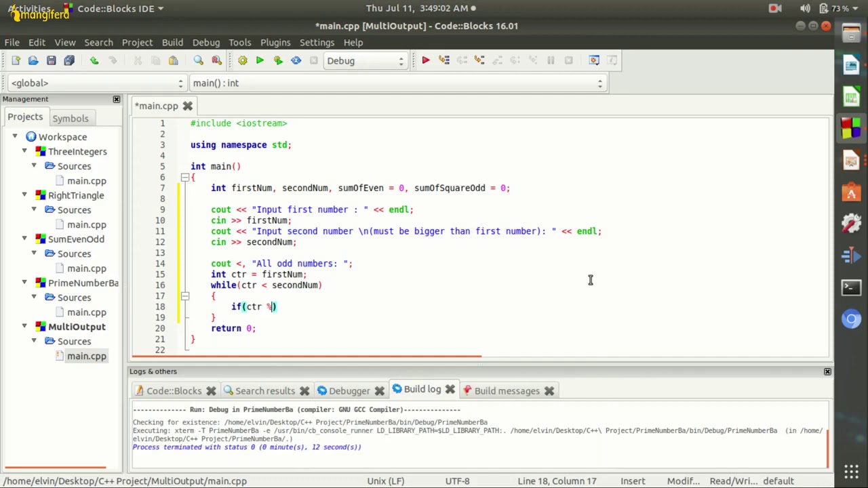Click the Rebuild icon in toolbar
Viewport: 868px width, 488px height.
coord(296,60)
